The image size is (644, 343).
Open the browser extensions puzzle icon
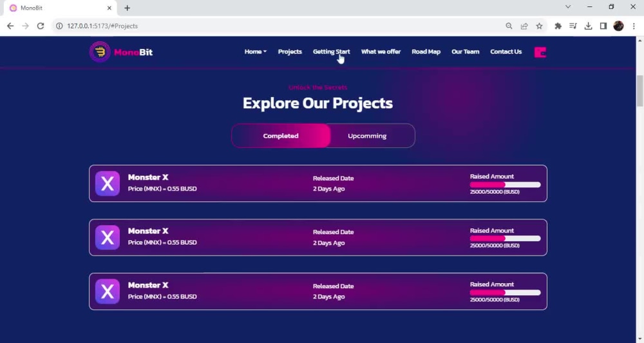tap(558, 26)
